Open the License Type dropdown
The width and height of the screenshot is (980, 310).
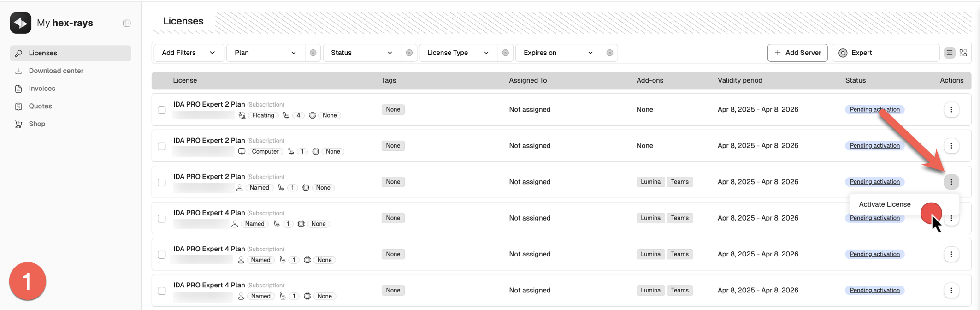(x=458, y=53)
